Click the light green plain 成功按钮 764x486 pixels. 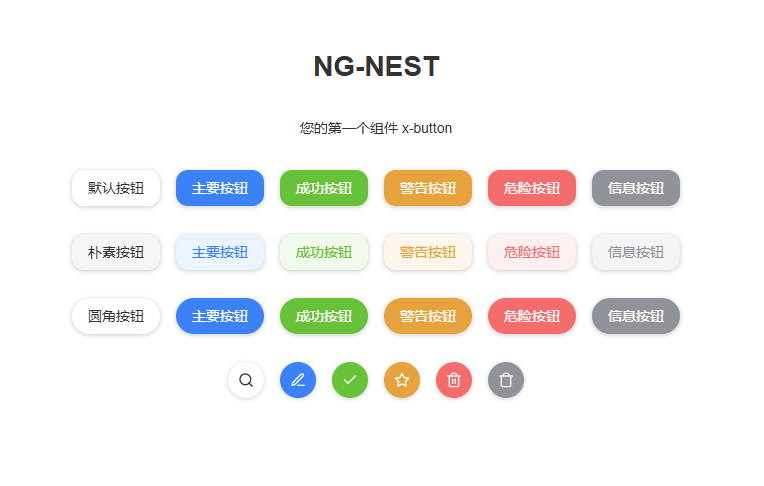[324, 252]
